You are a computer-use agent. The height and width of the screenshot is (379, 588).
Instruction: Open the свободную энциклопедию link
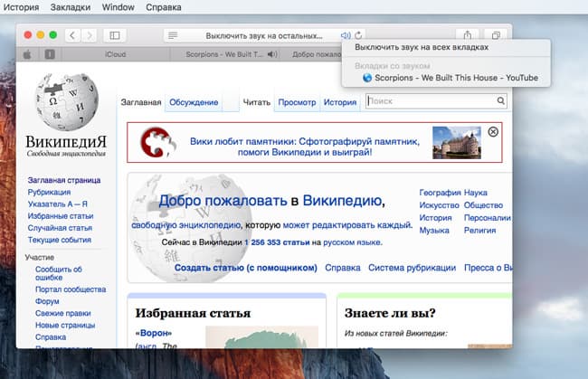click(x=186, y=225)
